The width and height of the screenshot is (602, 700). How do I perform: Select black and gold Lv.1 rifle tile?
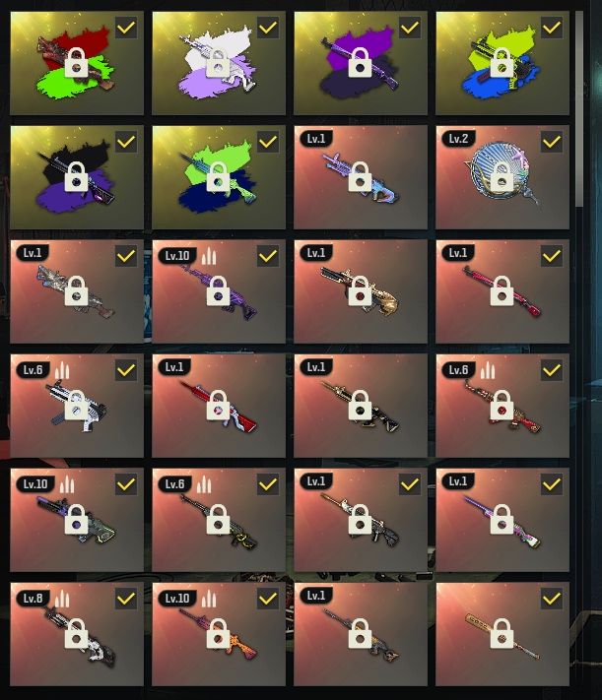(x=361, y=406)
